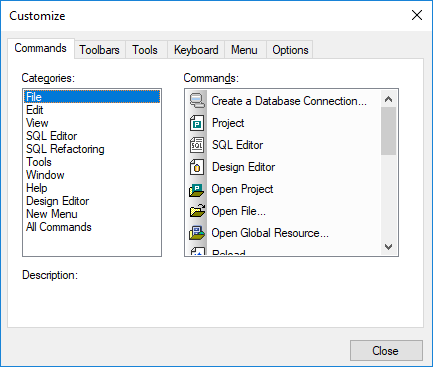The image size is (433, 367).
Task: Click the Create a Database Connection icon
Action: (197, 101)
